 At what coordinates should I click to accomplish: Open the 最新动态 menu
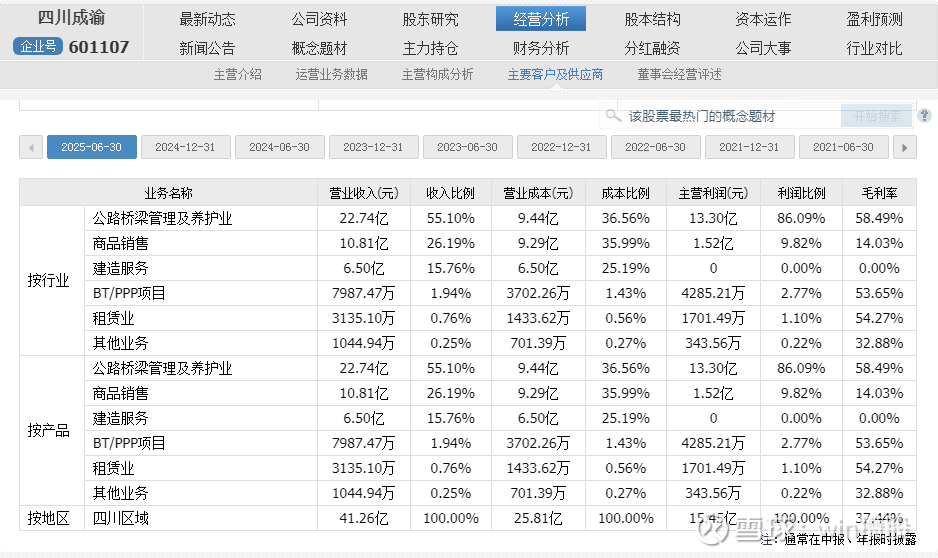point(208,19)
